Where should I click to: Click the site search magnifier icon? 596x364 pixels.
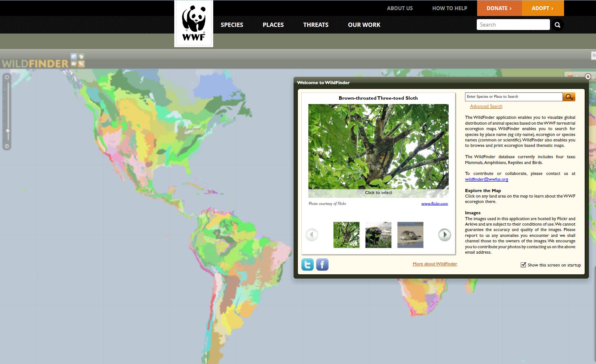[x=557, y=25]
